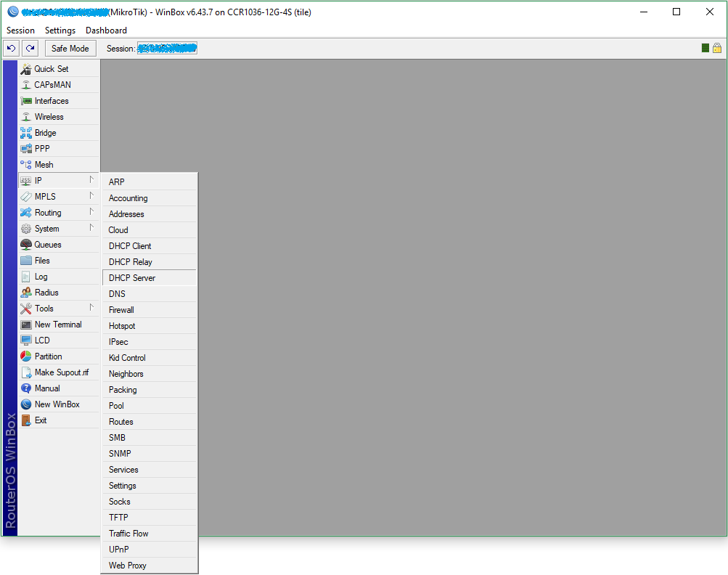This screenshot has width=728, height=575.
Task: Click the Redo arrow icon in toolbar
Action: pyautogui.click(x=30, y=49)
